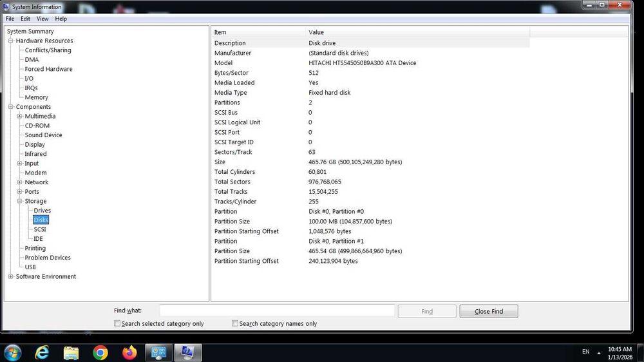Collapse the Storage tree node
This screenshot has height=362, width=644.
(19, 201)
